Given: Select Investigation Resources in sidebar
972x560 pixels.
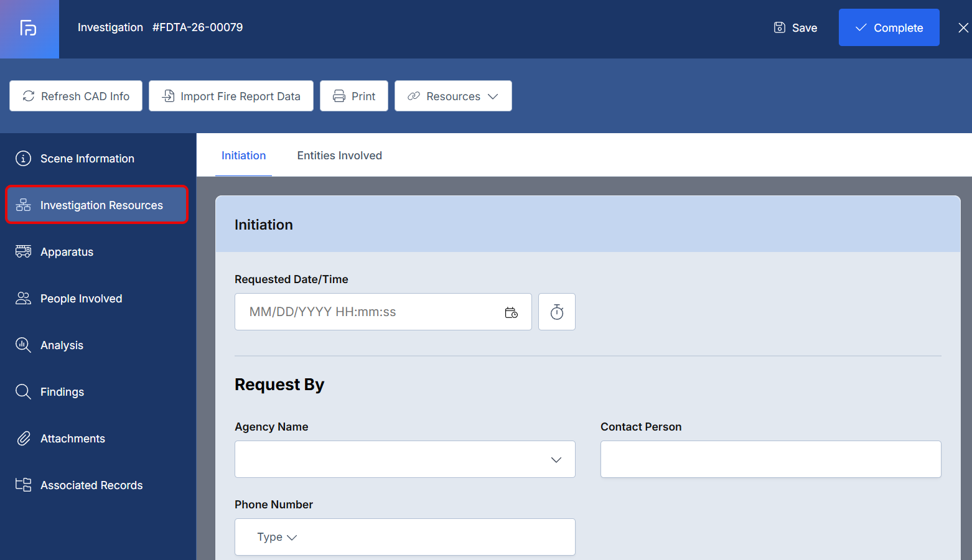Looking at the screenshot, I should [97, 205].
